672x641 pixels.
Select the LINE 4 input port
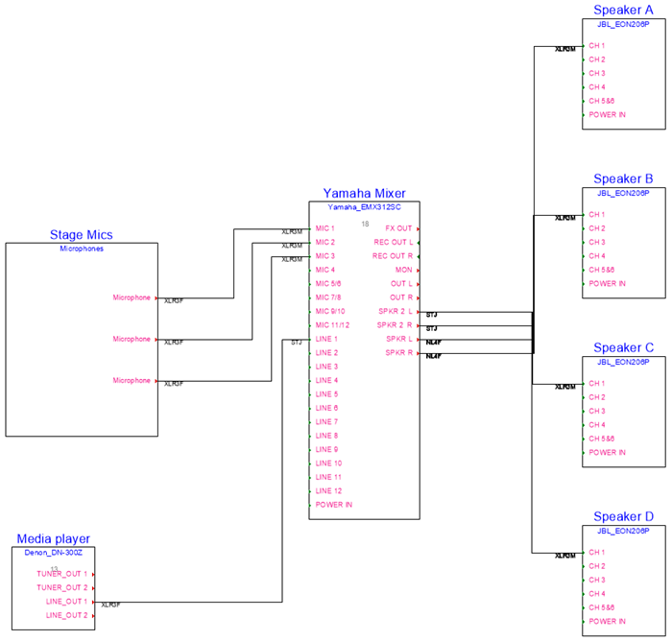[x=326, y=380]
